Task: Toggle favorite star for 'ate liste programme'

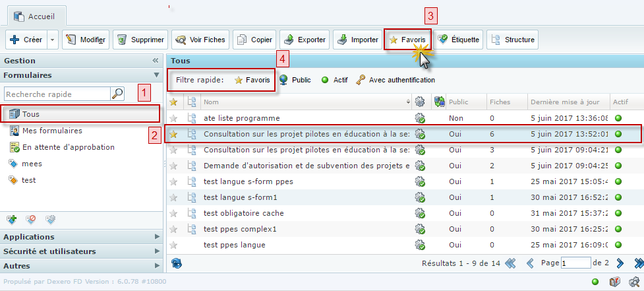Action: (x=174, y=118)
